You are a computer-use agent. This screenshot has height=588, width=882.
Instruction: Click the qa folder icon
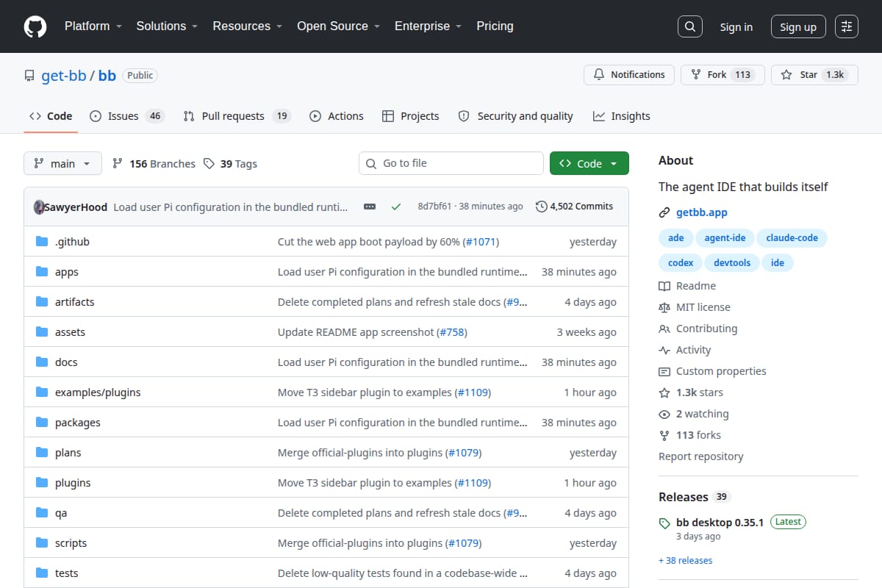click(42, 512)
